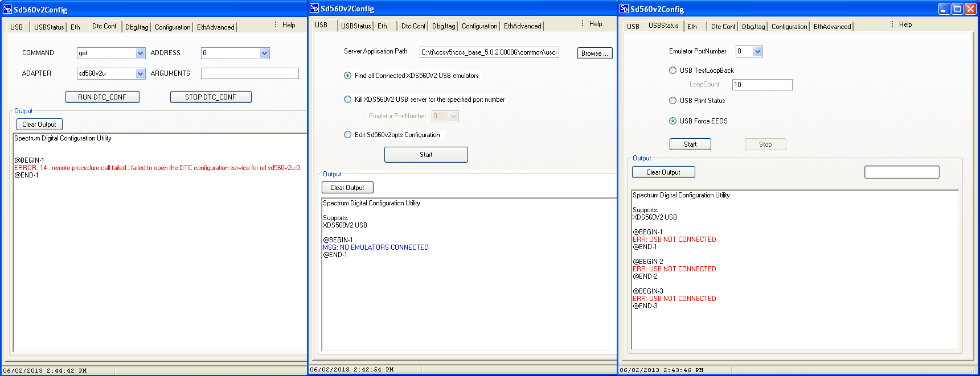The image size is (980, 376).
Task: Maximize the right Sd560v2Config window
Action: click(x=957, y=9)
